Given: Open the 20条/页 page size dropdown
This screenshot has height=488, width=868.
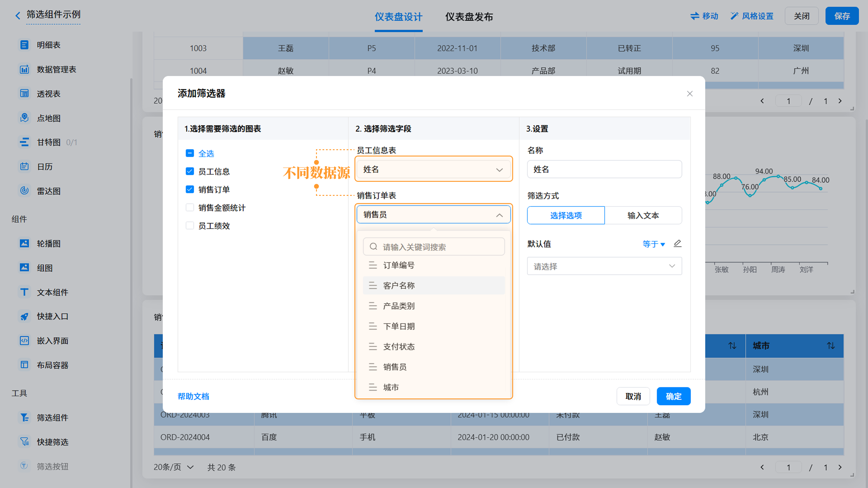Looking at the screenshot, I should (174, 467).
